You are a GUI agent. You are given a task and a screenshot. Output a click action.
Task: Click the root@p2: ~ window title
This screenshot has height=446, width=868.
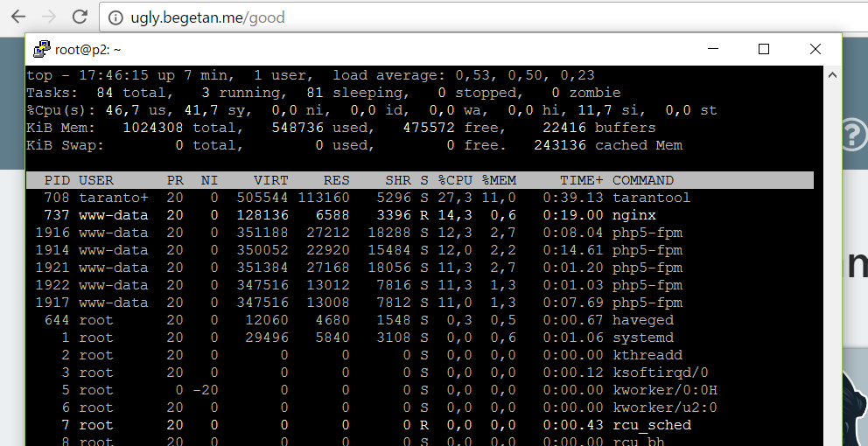click(88, 50)
